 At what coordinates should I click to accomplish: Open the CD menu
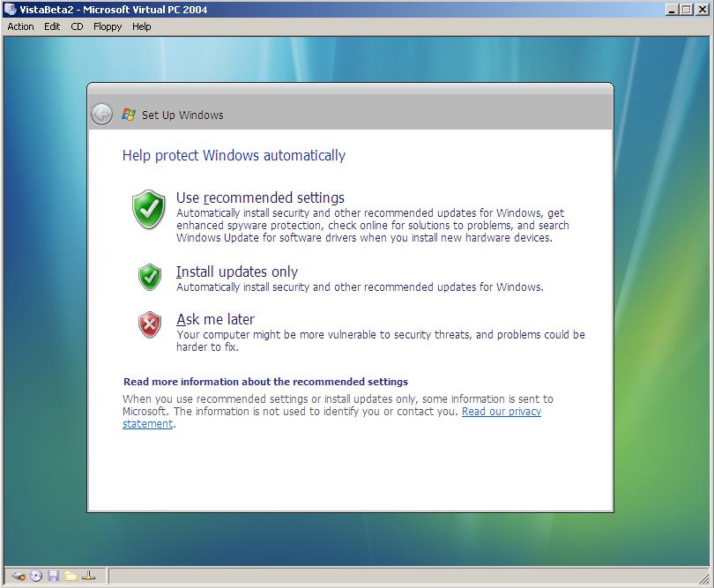point(77,26)
